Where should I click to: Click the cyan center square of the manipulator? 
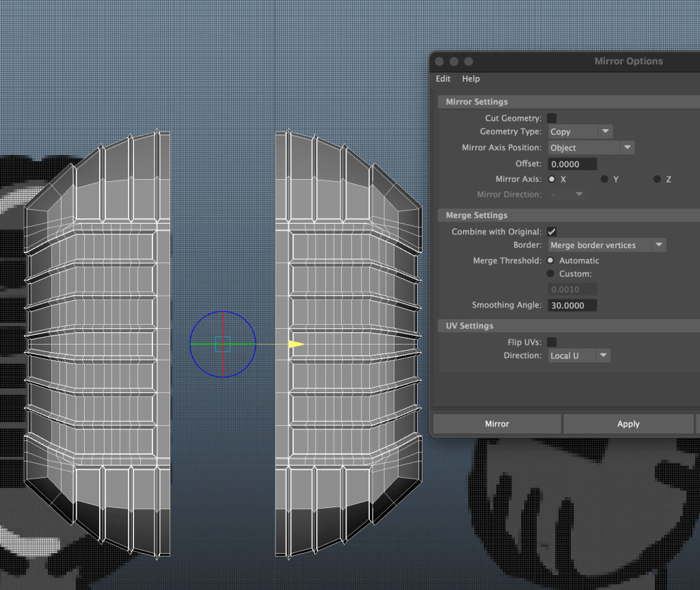tap(223, 345)
